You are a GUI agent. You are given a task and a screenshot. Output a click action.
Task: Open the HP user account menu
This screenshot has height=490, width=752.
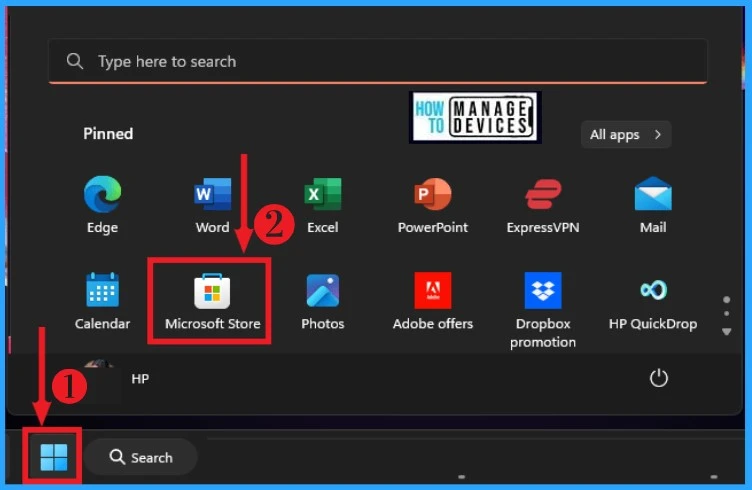click(x=118, y=379)
